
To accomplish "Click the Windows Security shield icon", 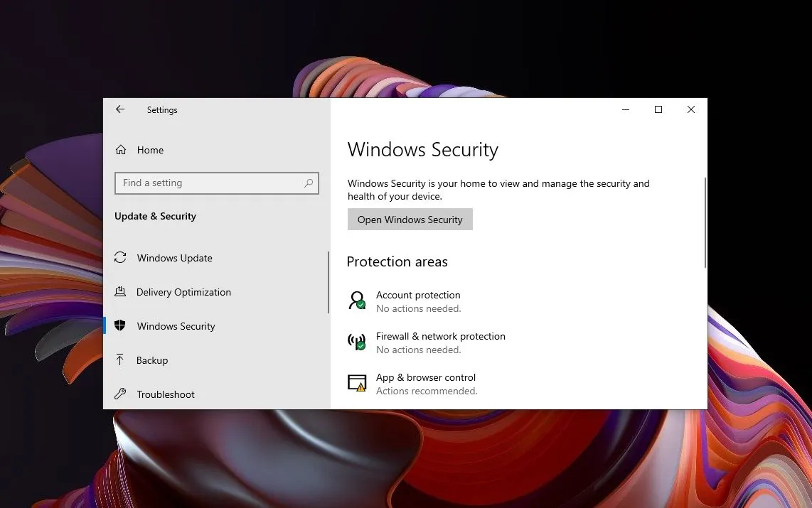I will 121,326.
